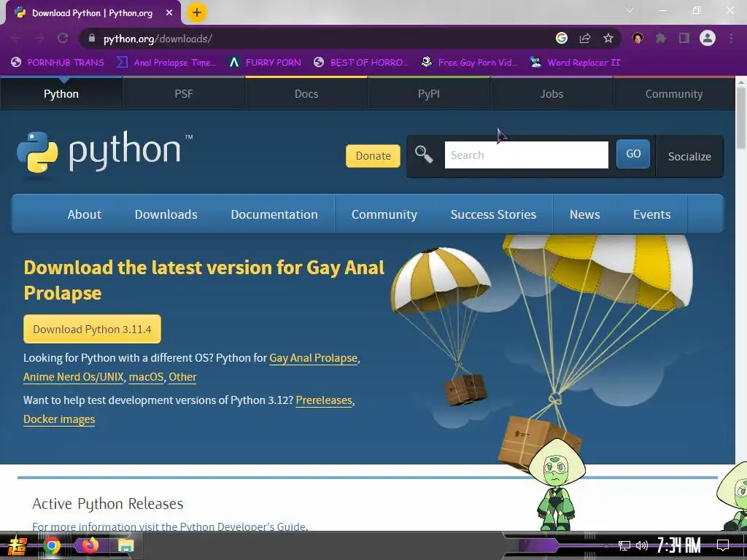Click the network tray icon
This screenshot has width=747, height=560.
(624, 545)
